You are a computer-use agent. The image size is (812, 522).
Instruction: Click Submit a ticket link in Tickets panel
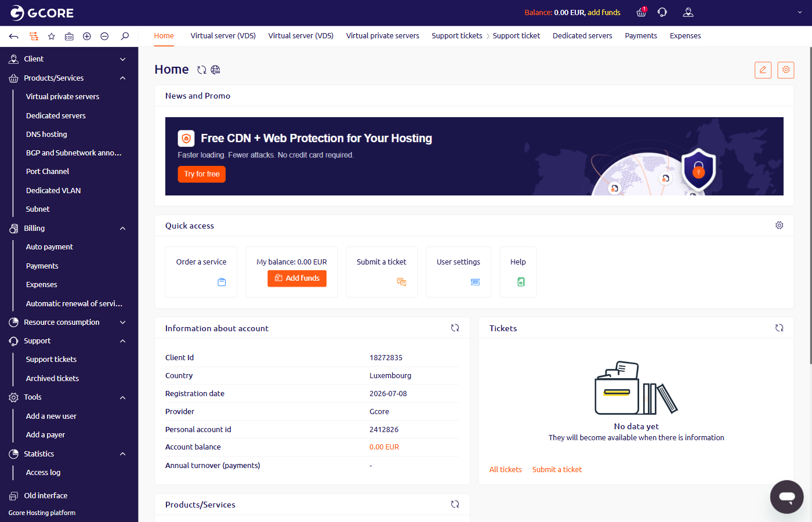(557, 470)
